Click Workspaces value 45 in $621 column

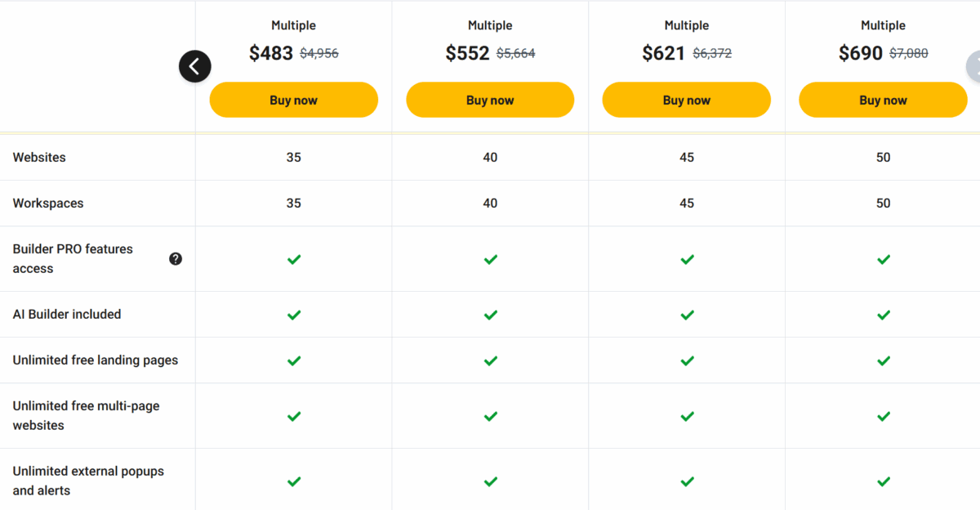click(x=687, y=203)
